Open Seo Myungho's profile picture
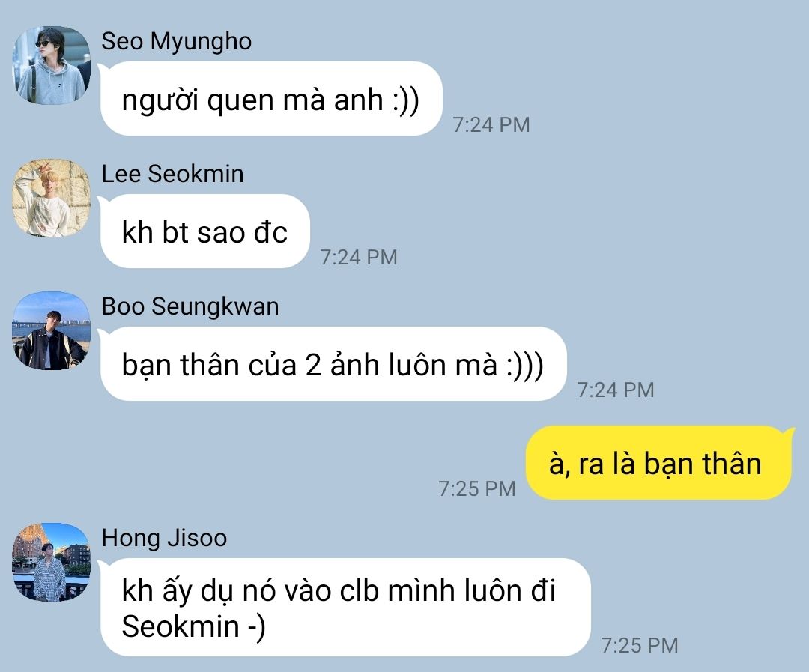Image resolution: width=809 pixels, height=672 pixels. 51,65
